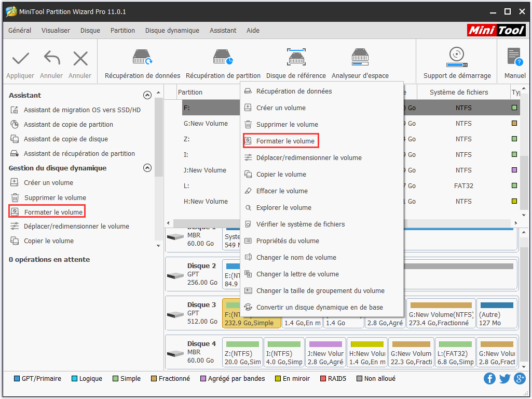Screen dimensions: 532x399
Task: Click the Twitter share icon
Action: [504, 378]
